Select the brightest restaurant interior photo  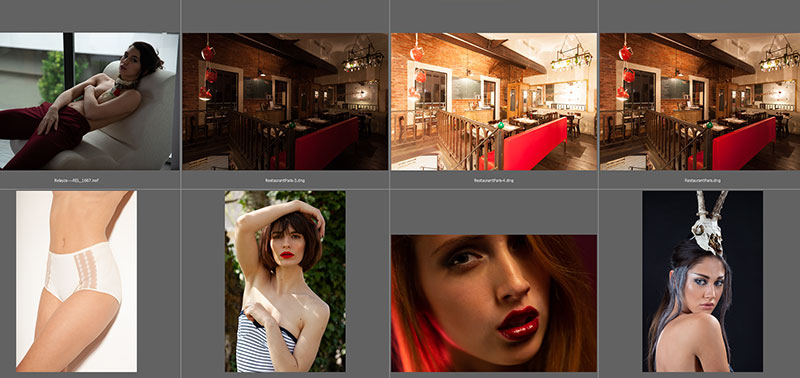(493, 102)
